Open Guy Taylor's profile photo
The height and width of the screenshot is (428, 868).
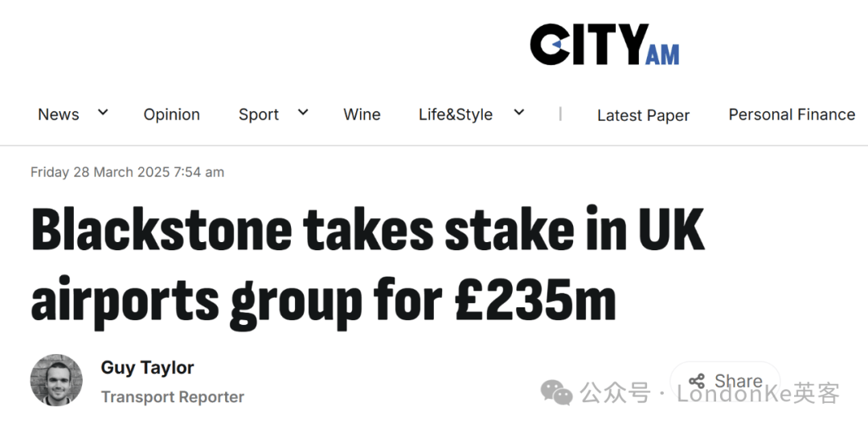(x=56, y=381)
